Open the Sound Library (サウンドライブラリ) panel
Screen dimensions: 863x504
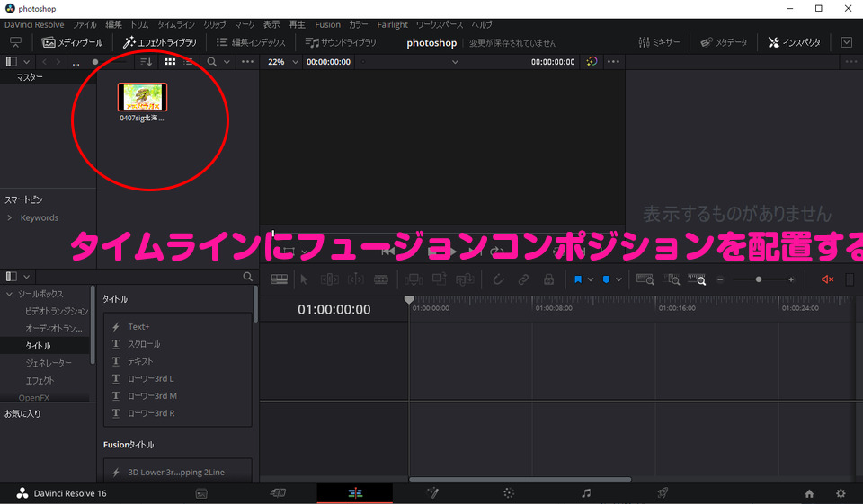click(x=341, y=42)
